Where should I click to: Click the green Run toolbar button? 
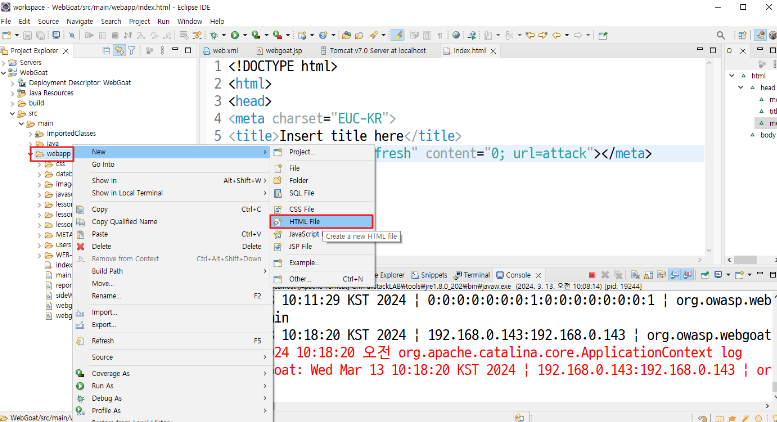click(x=234, y=35)
